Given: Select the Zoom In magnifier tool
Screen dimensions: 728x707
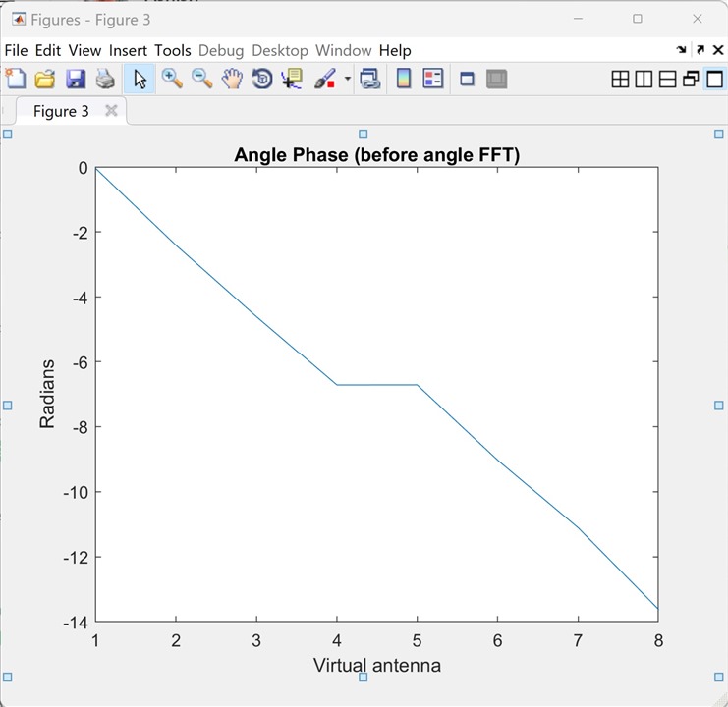Looking at the screenshot, I should click(x=172, y=79).
